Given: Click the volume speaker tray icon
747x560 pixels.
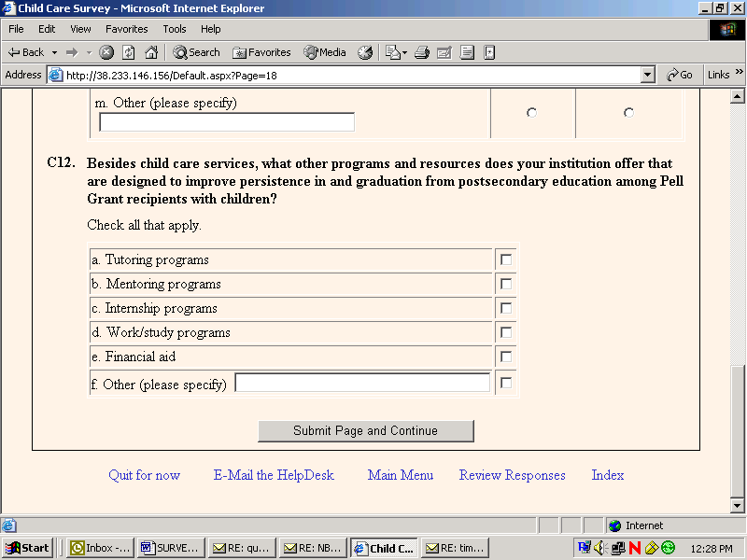Looking at the screenshot, I should (599, 548).
